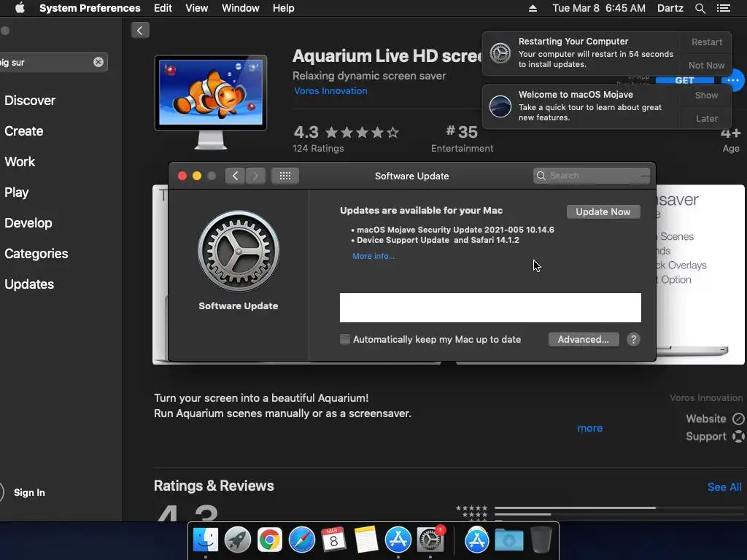Open Spotlight search in the menu bar
This screenshot has width=747, height=560.
(x=700, y=8)
